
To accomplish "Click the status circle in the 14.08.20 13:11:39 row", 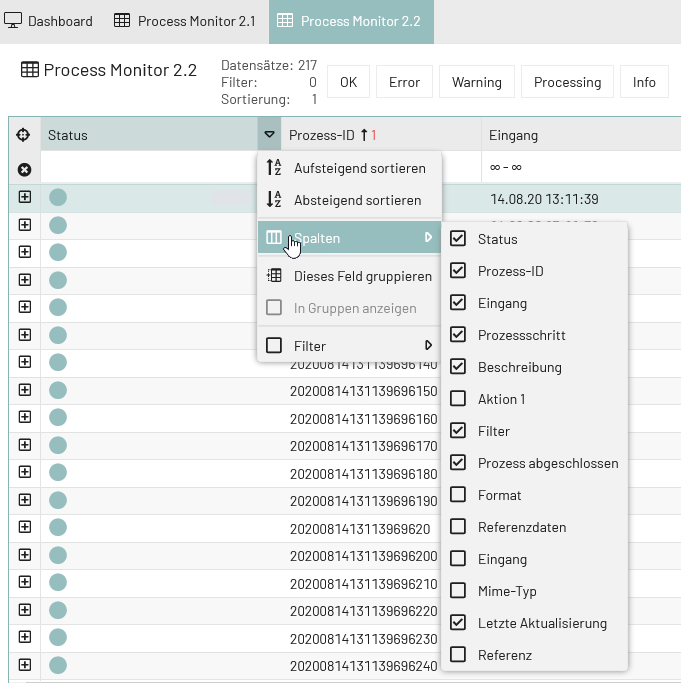I will (58, 197).
